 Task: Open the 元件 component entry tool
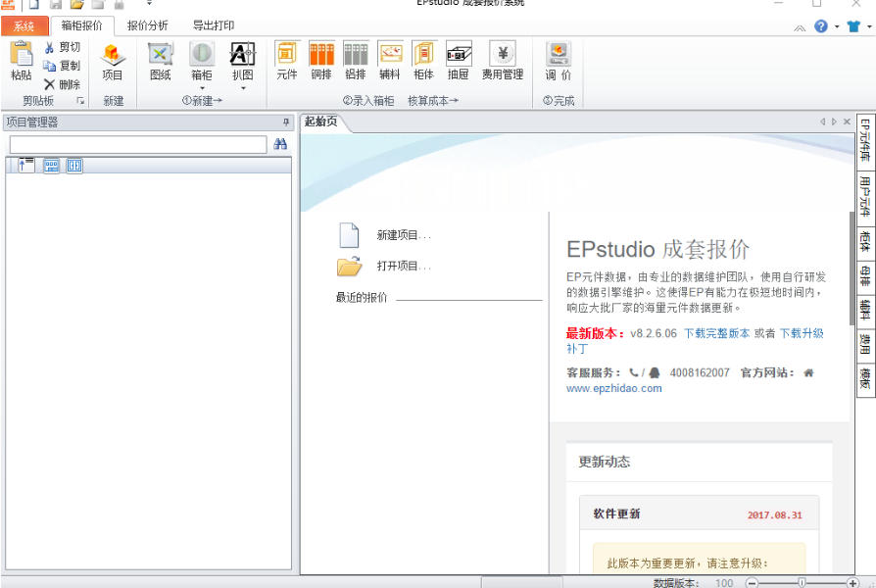coord(286,61)
